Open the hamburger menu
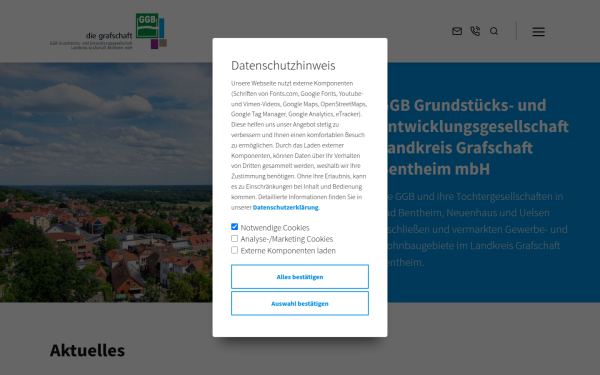600x375 pixels. coord(538,32)
